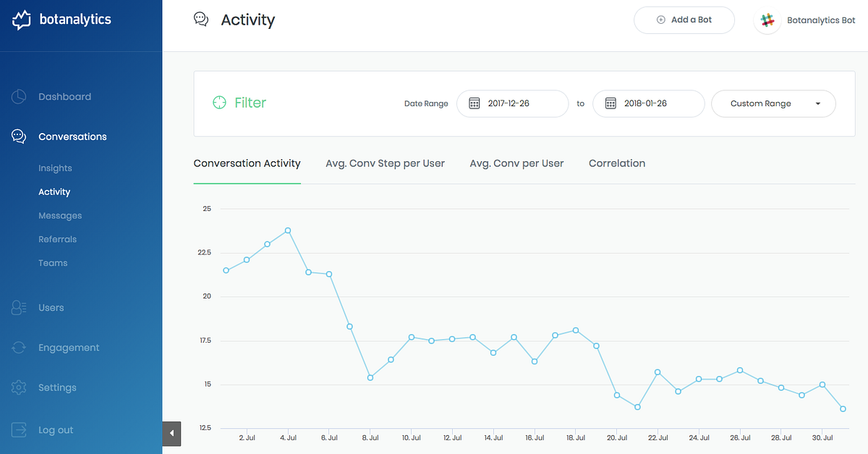
Task: Open the Custom Range dropdown
Action: pyautogui.click(x=773, y=103)
